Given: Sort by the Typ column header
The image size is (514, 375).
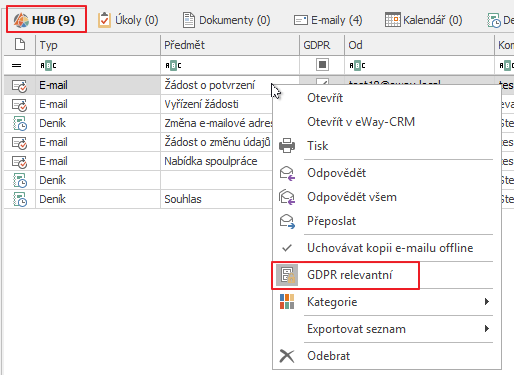Looking at the screenshot, I should (98, 45).
